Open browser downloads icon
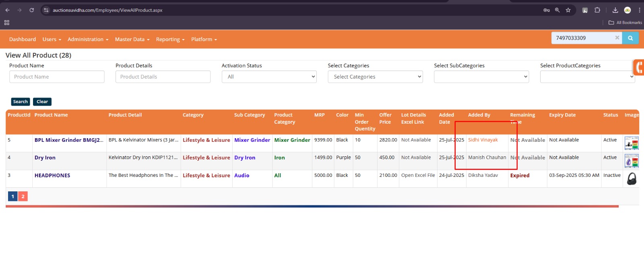644x278 pixels. coord(615,10)
